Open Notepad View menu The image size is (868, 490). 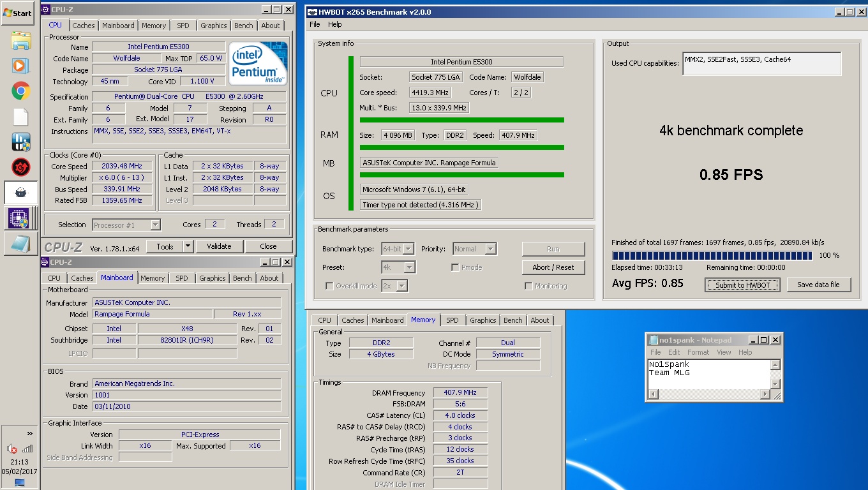click(x=724, y=352)
